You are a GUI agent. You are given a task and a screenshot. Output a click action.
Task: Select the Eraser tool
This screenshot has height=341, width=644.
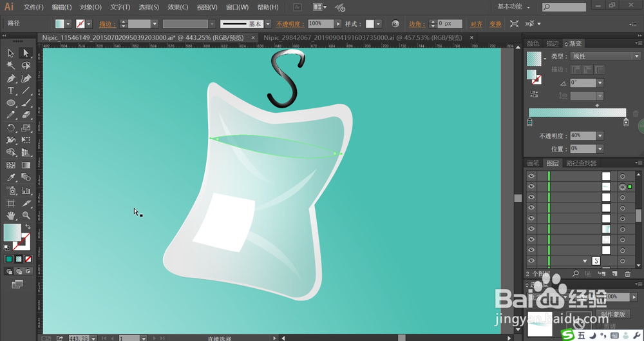tap(26, 115)
